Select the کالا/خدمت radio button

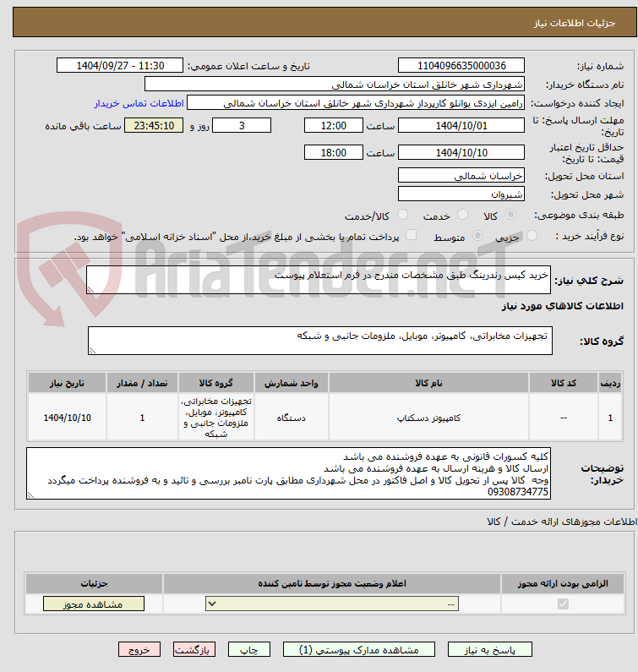click(402, 215)
